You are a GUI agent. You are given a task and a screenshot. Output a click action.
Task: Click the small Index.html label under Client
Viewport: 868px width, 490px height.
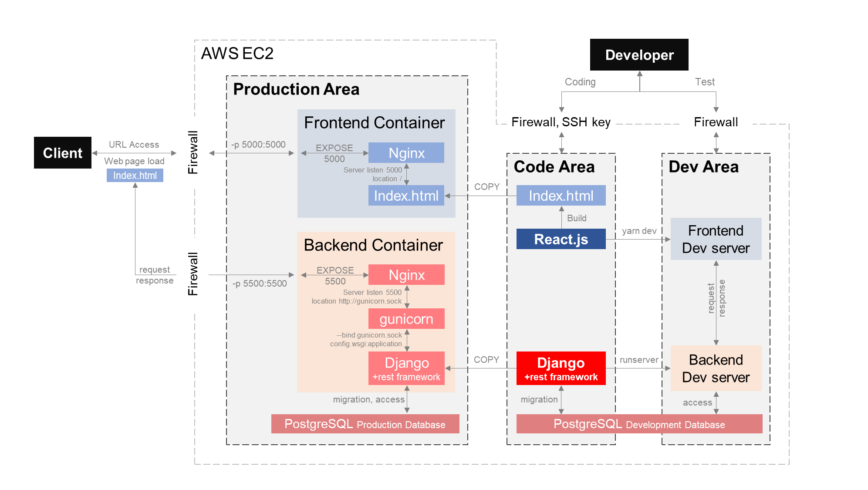coord(135,176)
